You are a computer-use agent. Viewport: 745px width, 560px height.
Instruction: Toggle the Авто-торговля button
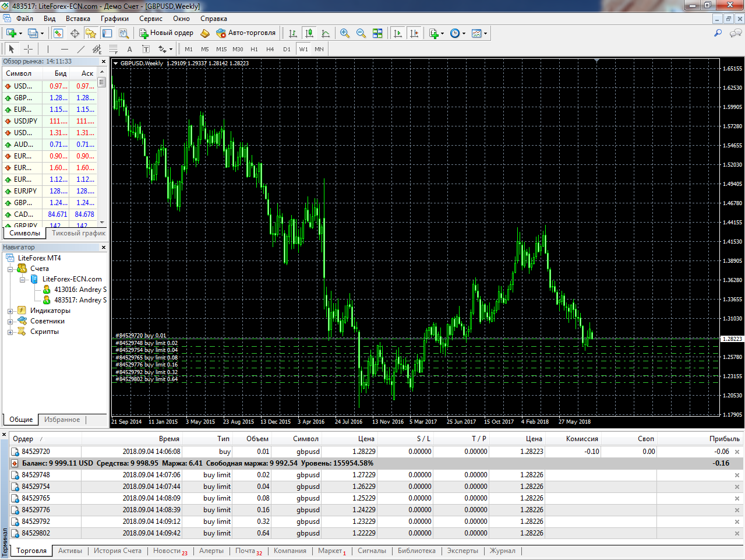pos(246,33)
